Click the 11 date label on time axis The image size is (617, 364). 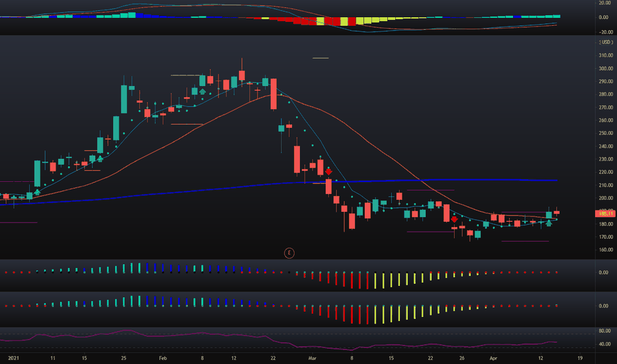click(x=53, y=358)
